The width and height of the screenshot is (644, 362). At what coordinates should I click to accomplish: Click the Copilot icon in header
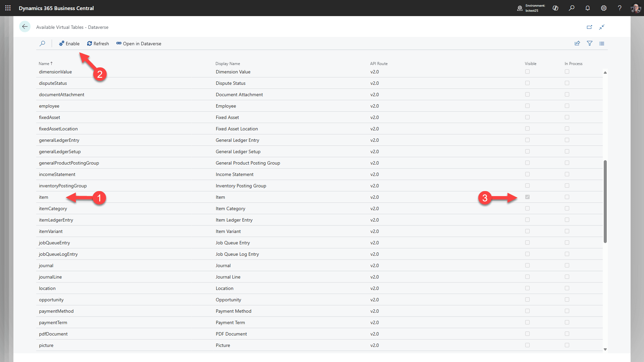point(555,8)
